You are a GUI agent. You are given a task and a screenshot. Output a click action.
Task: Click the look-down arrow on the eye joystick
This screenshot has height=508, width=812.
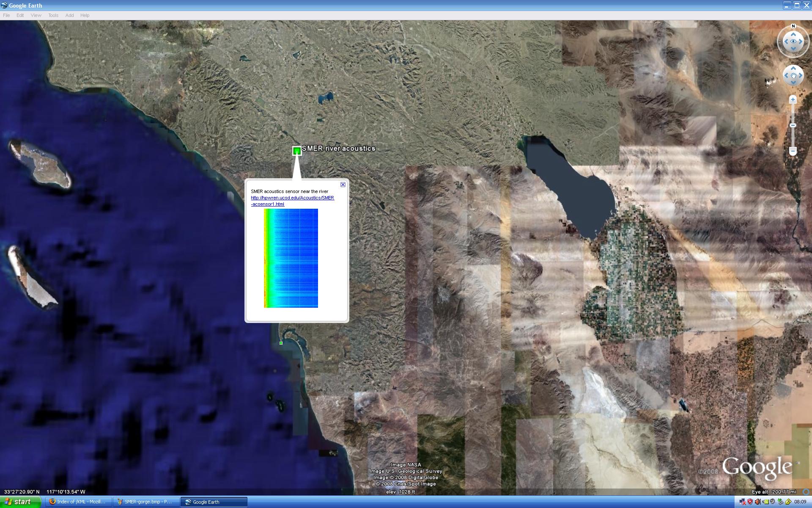(793, 48)
